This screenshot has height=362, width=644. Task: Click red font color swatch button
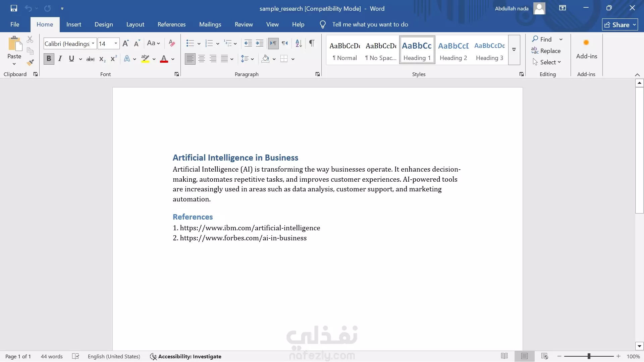(164, 59)
